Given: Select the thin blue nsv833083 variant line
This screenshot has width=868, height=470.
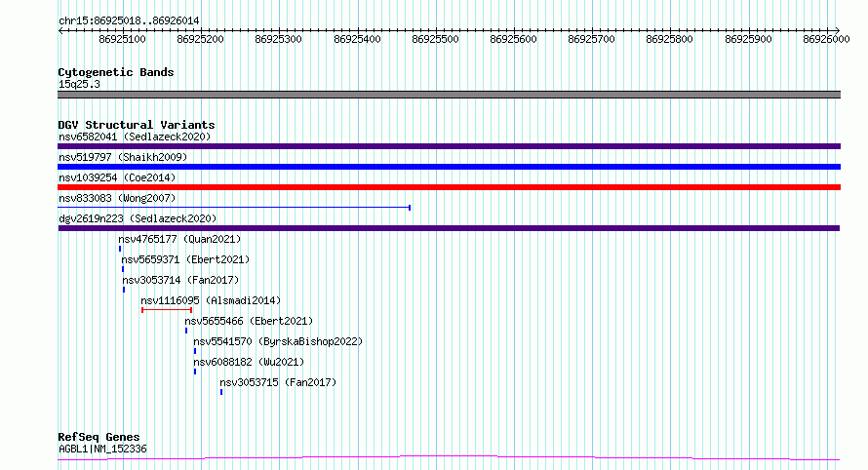Looking at the screenshot, I should tap(234, 208).
